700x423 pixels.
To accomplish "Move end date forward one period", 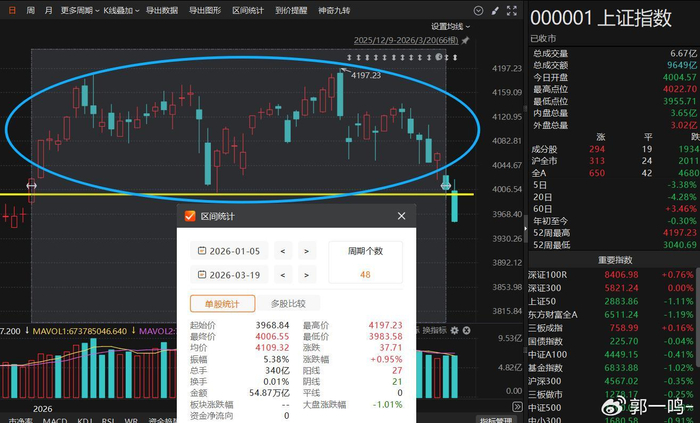I will coord(306,275).
